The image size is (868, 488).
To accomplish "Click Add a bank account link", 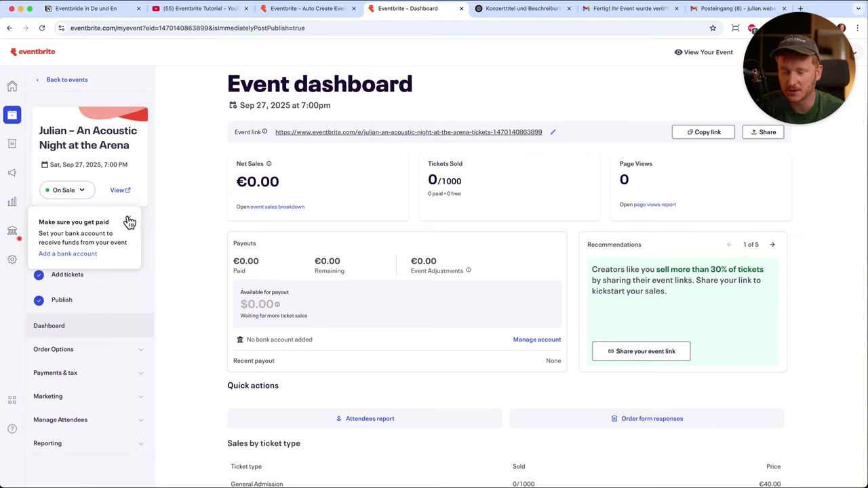I will 68,253.
